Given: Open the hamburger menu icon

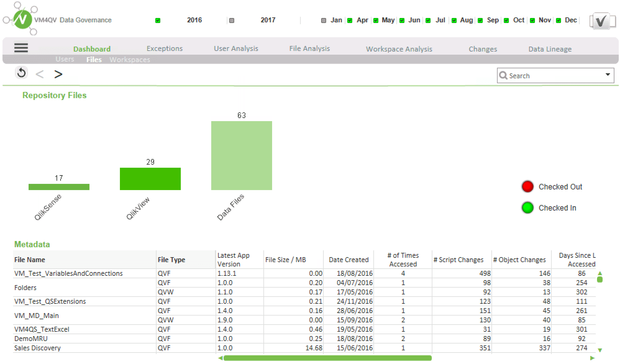Looking at the screenshot, I should (21, 48).
